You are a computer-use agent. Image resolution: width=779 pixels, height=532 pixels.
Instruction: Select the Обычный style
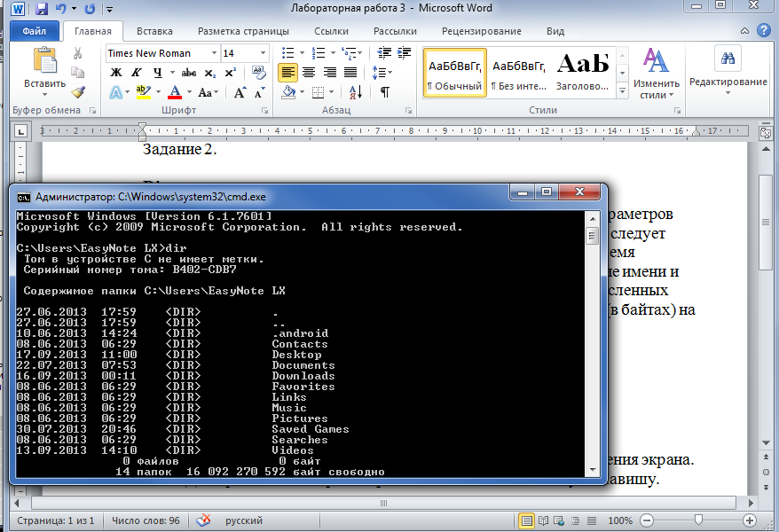pos(455,73)
